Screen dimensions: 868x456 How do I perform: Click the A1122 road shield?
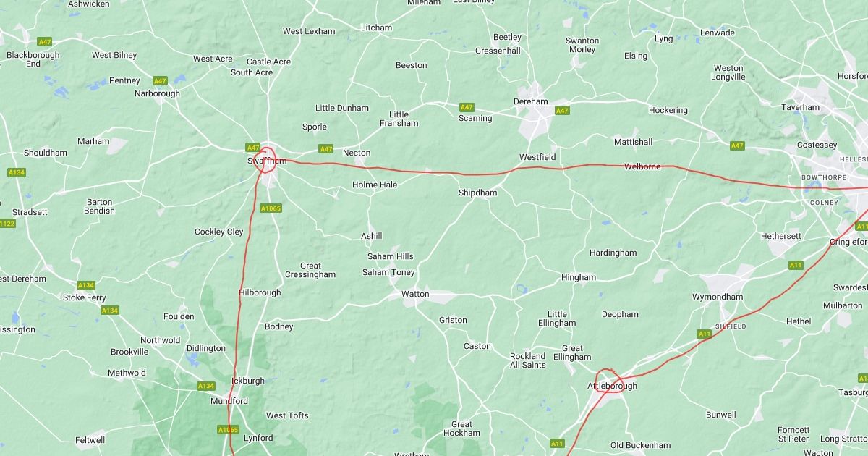point(6,224)
